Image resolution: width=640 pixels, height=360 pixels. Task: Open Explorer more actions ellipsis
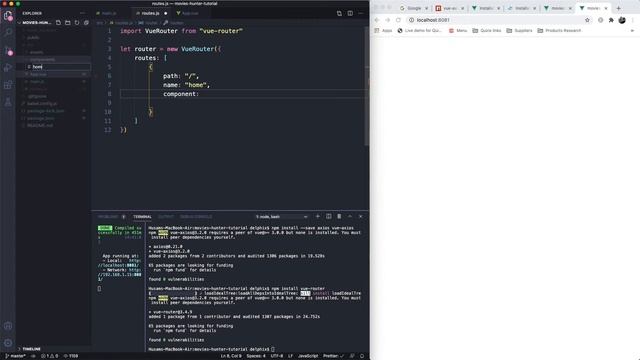point(83,13)
